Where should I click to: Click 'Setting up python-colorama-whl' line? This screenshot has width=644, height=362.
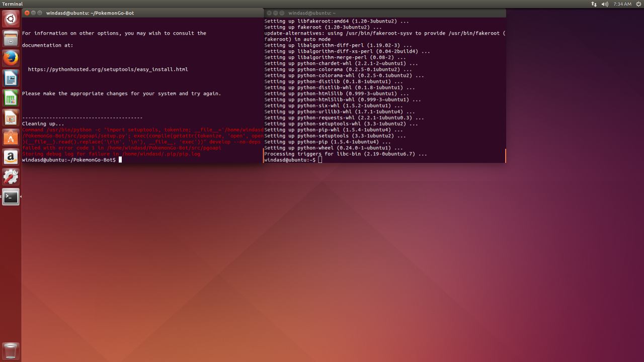tap(344, 75)
